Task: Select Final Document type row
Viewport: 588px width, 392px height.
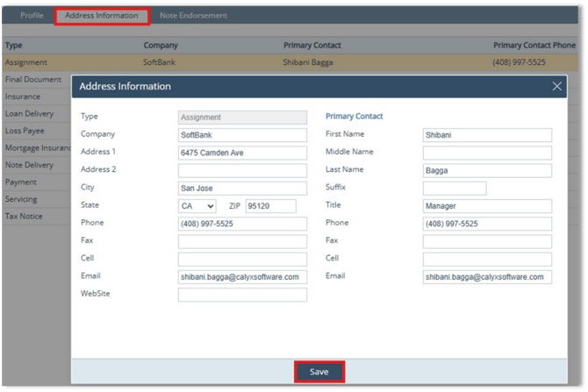Action: [x=32, y=80]
